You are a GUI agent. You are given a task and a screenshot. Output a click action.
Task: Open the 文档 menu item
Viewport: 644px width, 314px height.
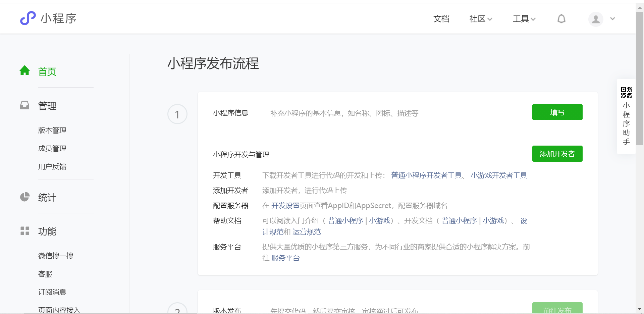click(441, 19)
